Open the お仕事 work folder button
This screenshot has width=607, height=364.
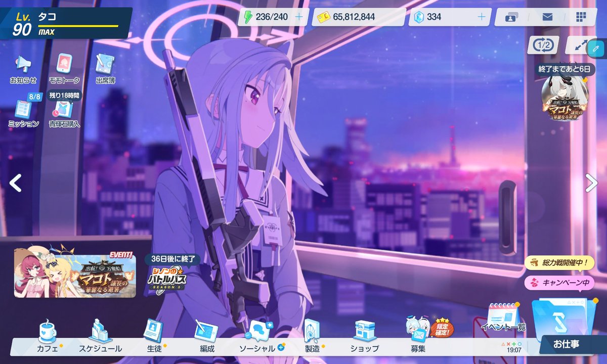(566, 326)
